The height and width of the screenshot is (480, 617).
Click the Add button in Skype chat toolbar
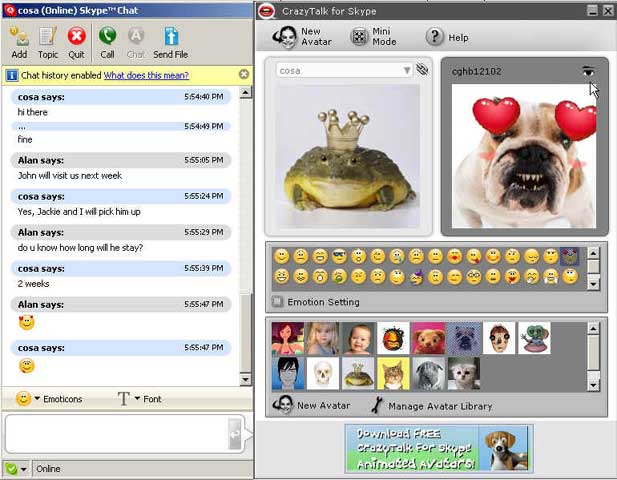pyautogui.click(x=19, y=42)
